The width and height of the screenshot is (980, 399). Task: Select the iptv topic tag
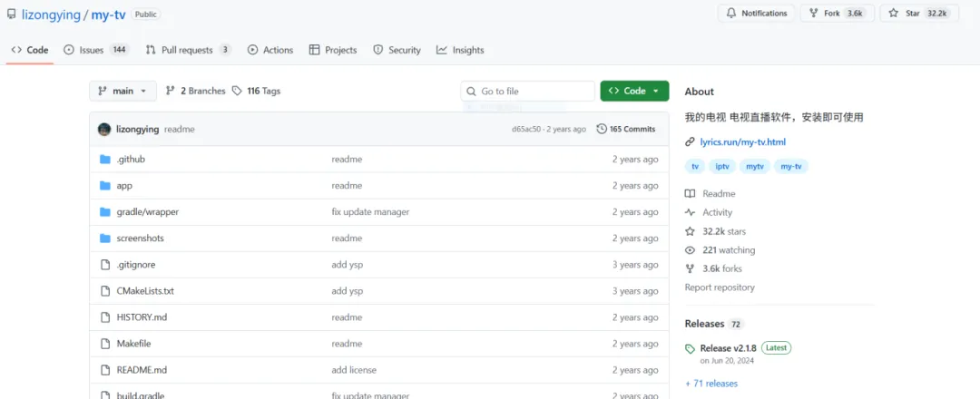coord(722,167)
